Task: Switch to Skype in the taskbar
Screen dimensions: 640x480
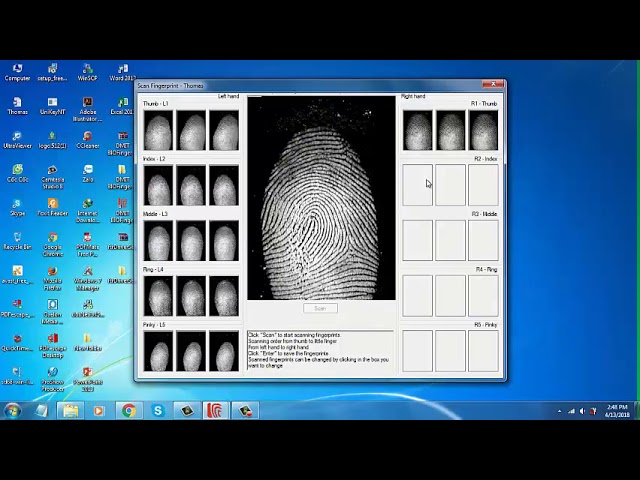Action: 158,410
